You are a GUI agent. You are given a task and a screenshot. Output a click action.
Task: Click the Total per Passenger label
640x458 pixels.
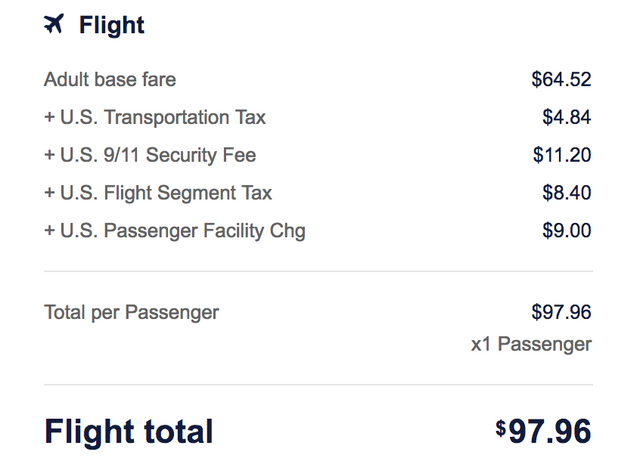click(x=131, y=312)
